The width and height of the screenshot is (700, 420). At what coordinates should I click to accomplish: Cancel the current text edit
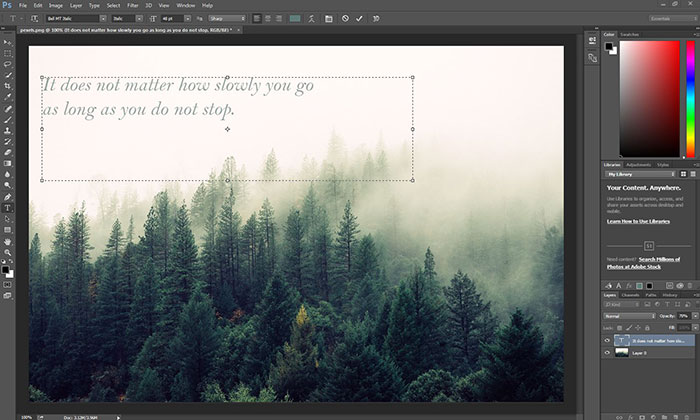click(344, 18)
